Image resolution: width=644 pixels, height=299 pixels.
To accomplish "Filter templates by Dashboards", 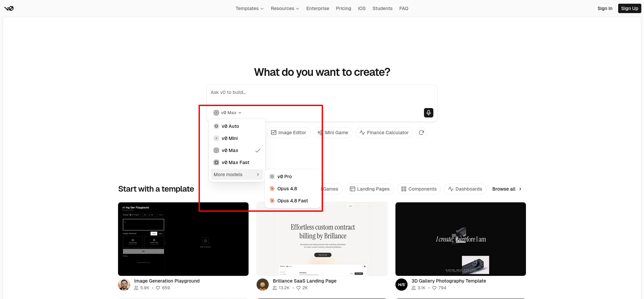I will coord(465,189).
